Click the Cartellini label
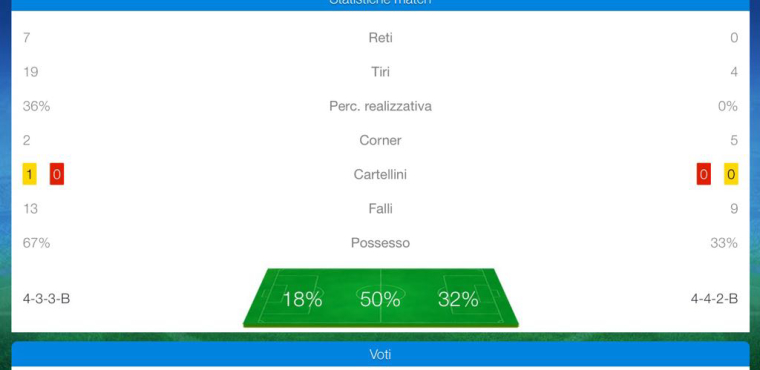Image resolution: width=760 pixels, height=370 pixels. tap(380, 175)
